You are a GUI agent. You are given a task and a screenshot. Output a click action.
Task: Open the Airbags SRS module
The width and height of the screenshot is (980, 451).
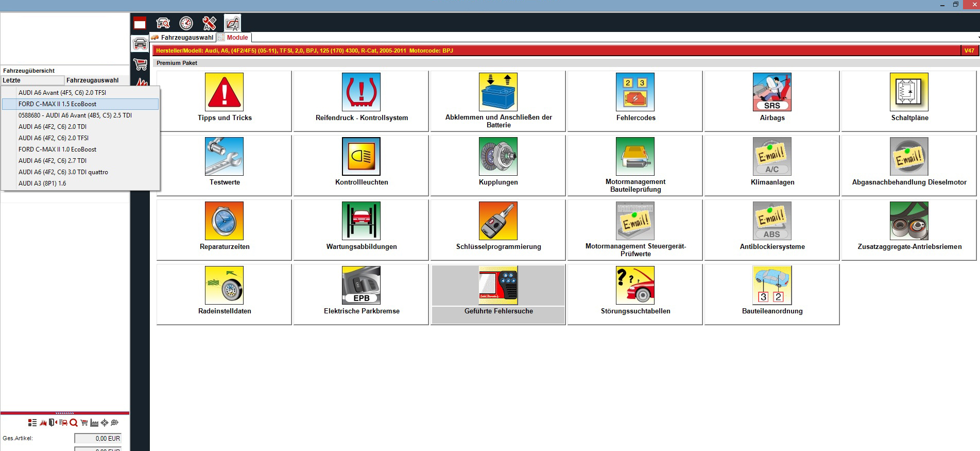pyautogui.click(x=772, y=101)
